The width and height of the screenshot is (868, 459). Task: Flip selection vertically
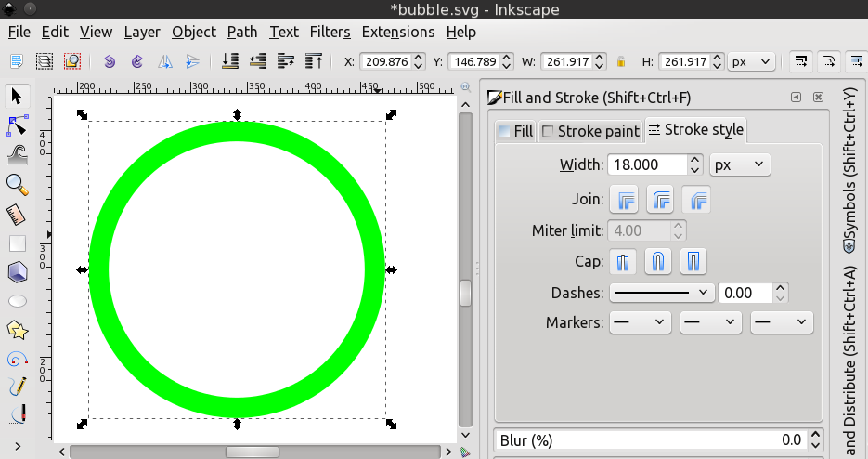click(x=192, y=61)
